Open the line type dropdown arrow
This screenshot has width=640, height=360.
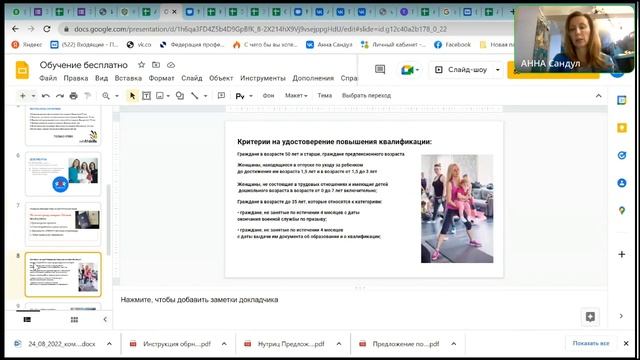(206, 96)
